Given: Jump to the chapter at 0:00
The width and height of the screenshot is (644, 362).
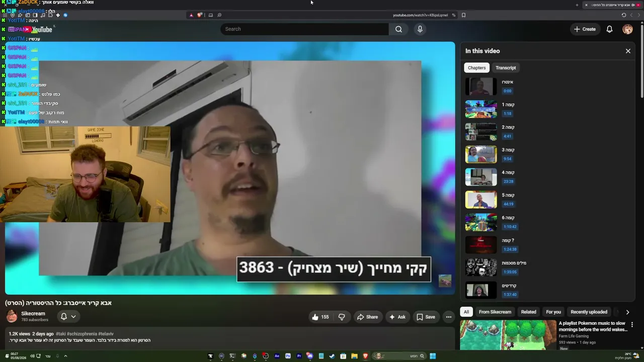Looking at the screenshot, I should pyautogui.click(x=507, y=91).
